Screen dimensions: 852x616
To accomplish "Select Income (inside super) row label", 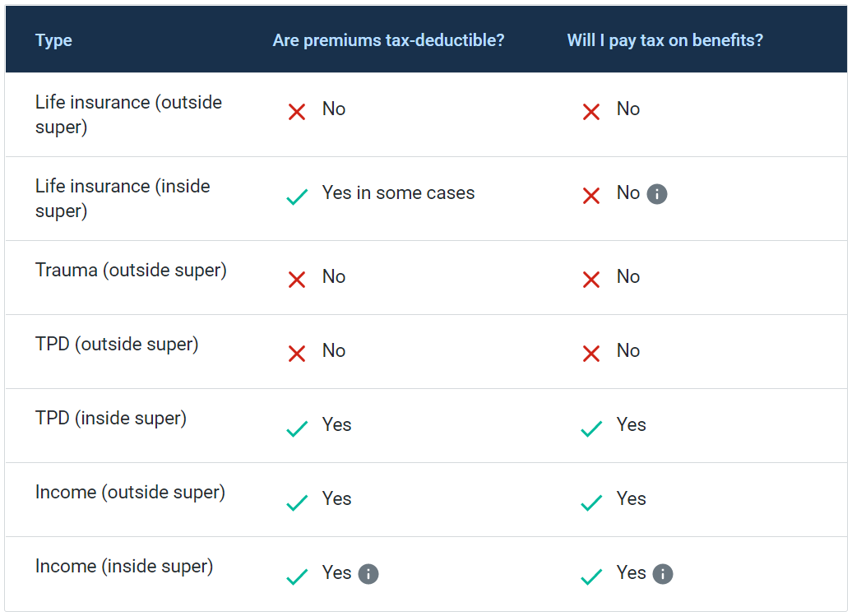I will pyautogui.click(x=124, y=566).
